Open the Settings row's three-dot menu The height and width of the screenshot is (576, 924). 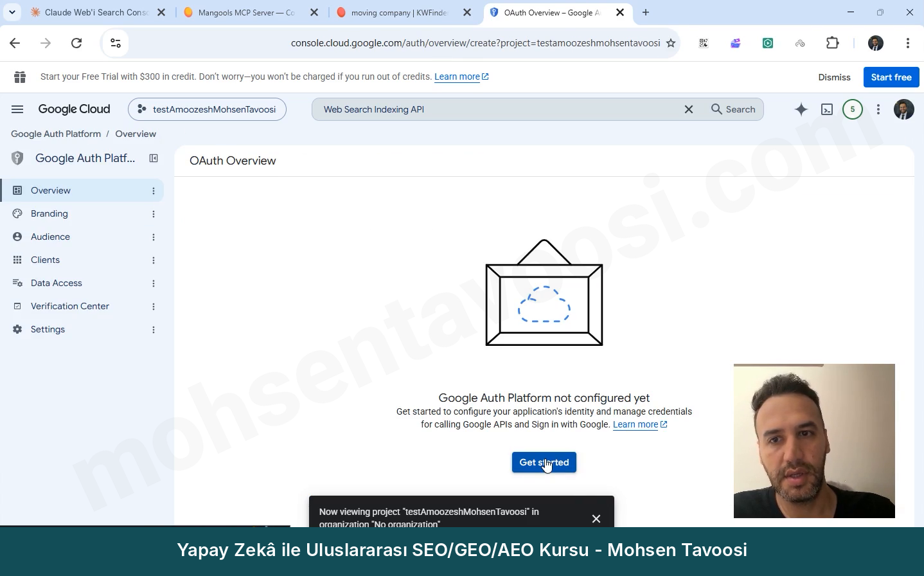(x=154, y=330)
